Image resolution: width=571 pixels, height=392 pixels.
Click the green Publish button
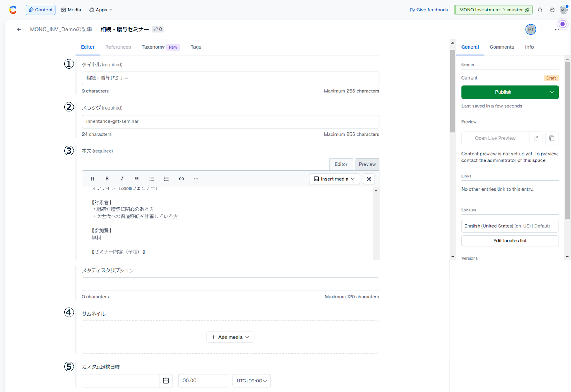[x=503, y=92]
